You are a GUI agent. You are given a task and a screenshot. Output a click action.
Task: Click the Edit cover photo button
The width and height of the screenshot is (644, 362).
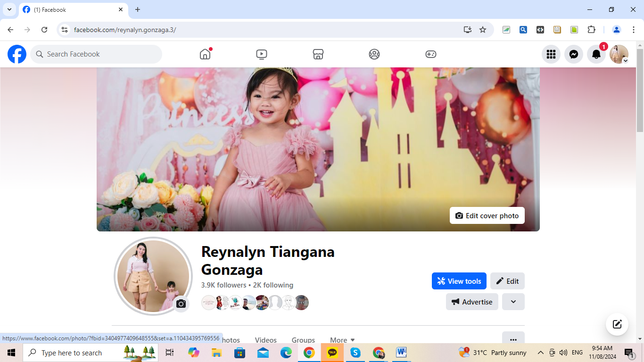[487, 215]
